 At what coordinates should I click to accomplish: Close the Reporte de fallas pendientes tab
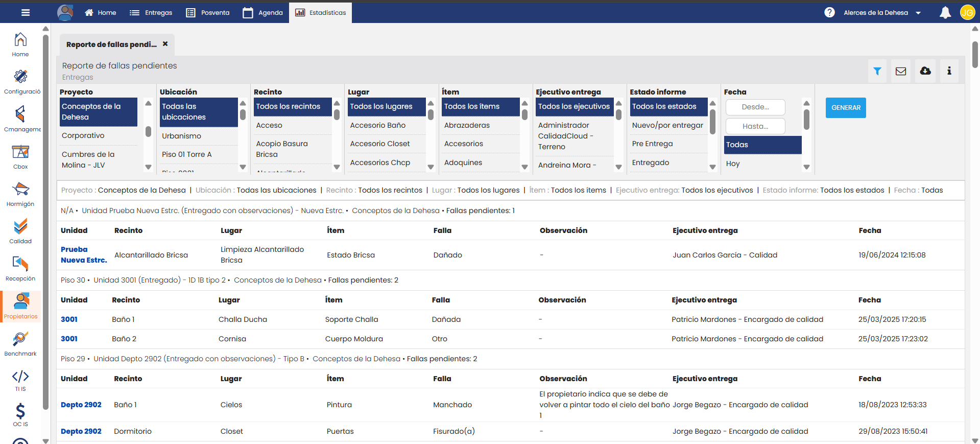(165, 44)
